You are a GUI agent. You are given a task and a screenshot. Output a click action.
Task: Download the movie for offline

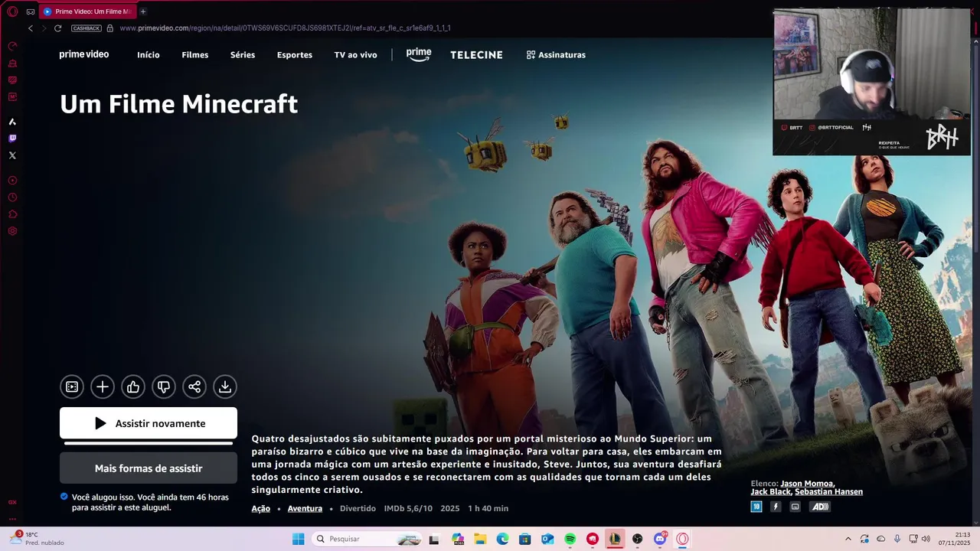[225, 386]
